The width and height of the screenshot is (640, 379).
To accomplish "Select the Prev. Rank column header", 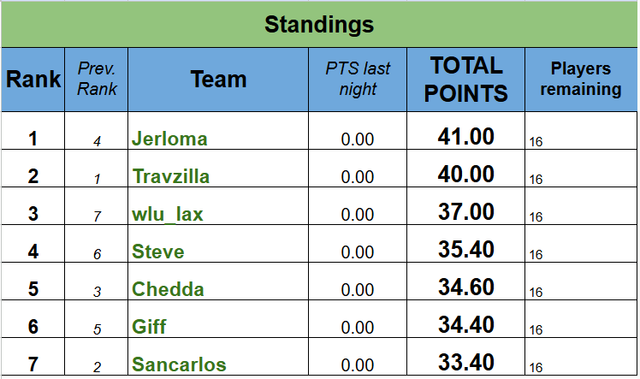I will [x=96, y=79].
